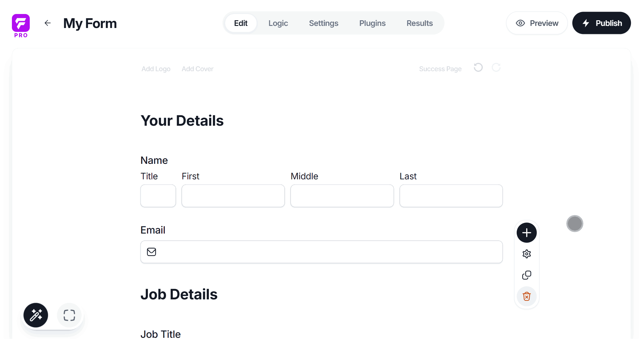Click Add Logo link
The width and height of the screenshot is (644, 339).
coord(156,69)
